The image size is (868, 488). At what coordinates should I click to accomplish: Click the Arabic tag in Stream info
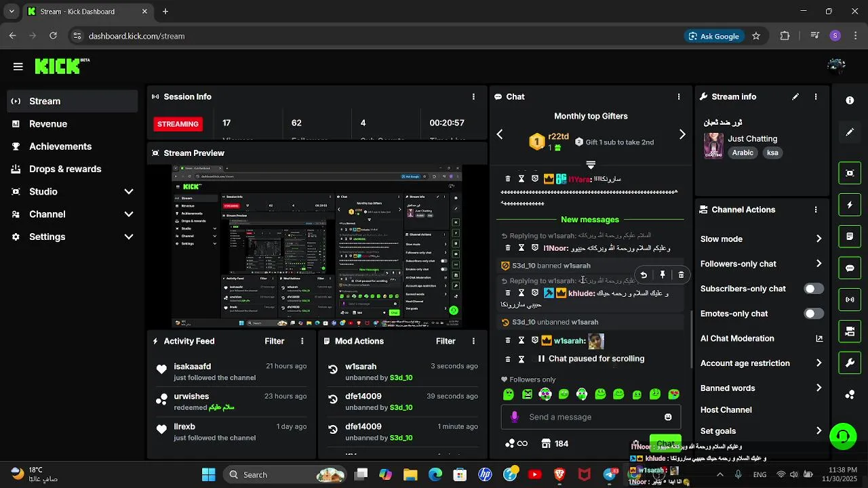(743, 153)
